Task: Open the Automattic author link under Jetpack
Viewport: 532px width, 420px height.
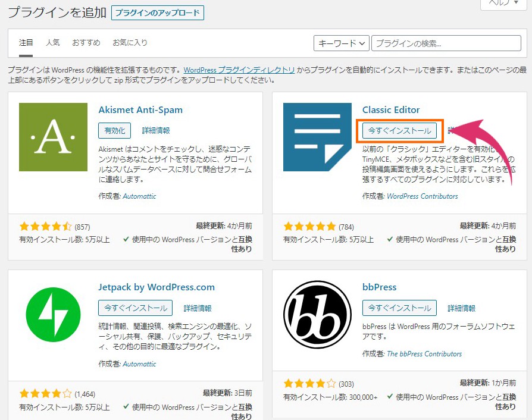Action: pos(139,364)
